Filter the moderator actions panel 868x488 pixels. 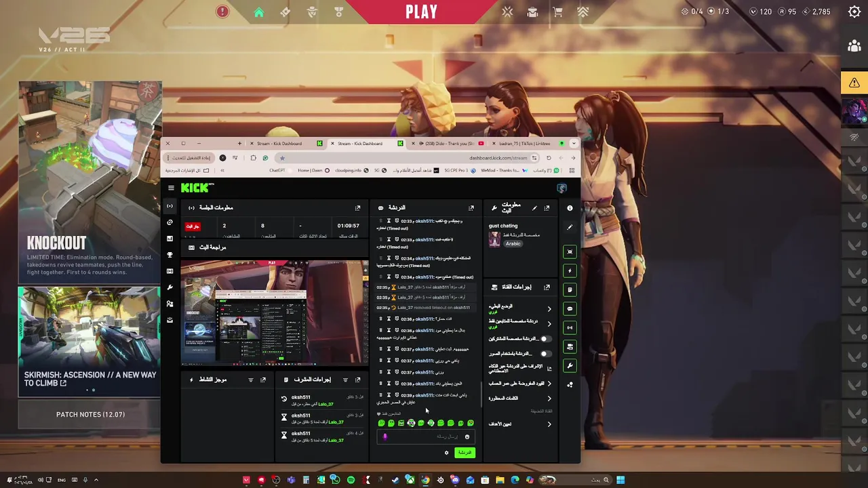point(345,380)
